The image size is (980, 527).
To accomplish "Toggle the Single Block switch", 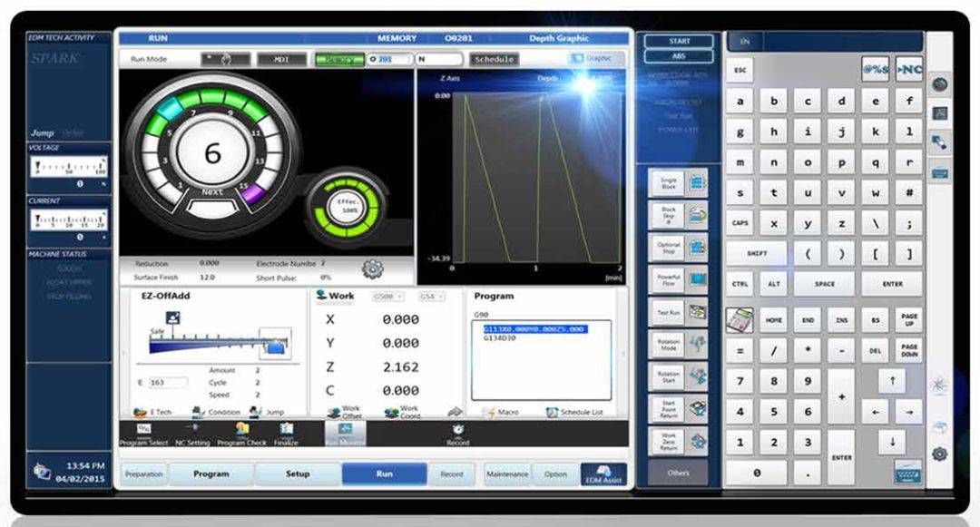I will (678, 183).
